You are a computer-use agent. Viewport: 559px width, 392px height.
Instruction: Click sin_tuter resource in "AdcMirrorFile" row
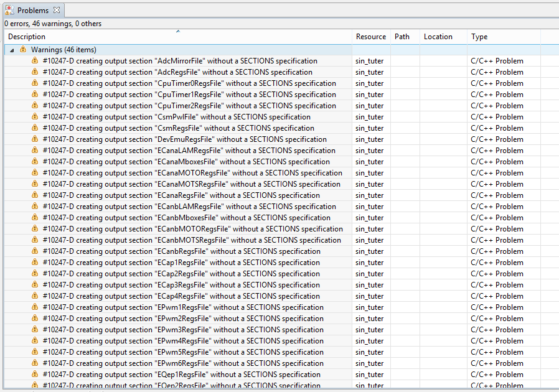tap(369, 61)
